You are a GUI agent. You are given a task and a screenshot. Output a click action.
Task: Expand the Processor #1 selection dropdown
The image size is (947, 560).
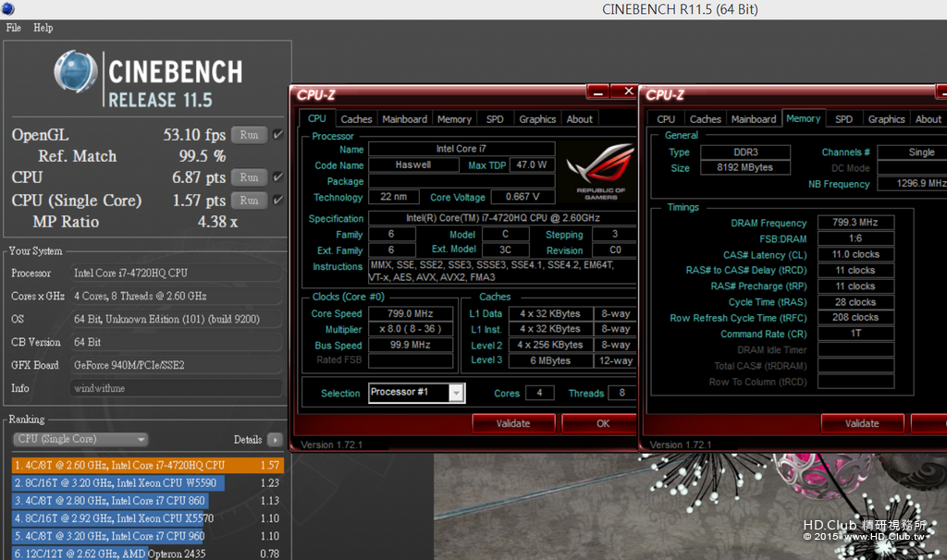point(456,393)
